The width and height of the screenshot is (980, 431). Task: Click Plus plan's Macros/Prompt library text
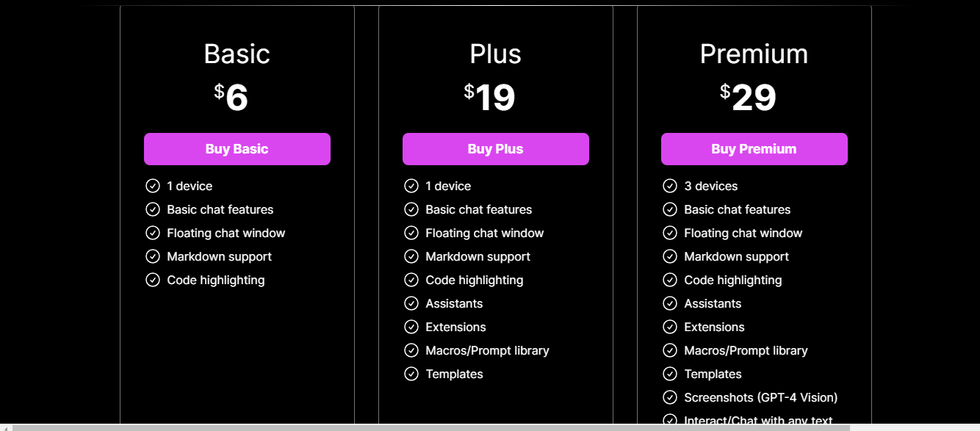point(487,351)
